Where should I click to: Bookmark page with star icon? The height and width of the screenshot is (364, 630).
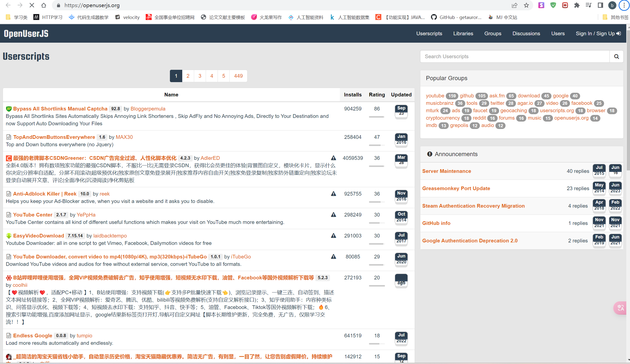tap(526, 5)
